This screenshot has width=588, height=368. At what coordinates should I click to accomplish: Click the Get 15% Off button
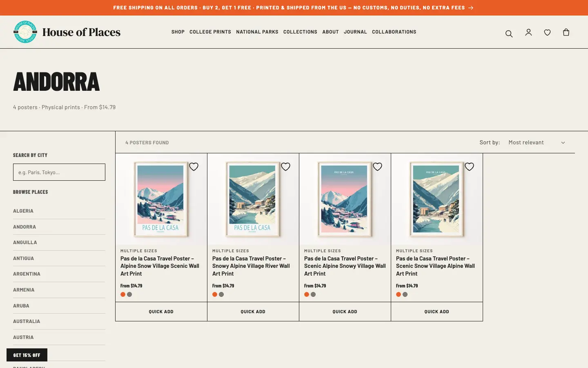coord(27,355)
